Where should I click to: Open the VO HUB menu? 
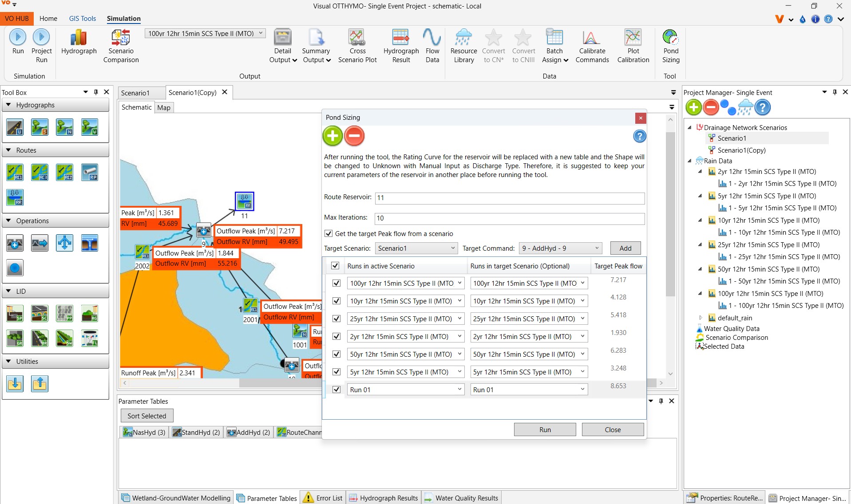point(17,19)
